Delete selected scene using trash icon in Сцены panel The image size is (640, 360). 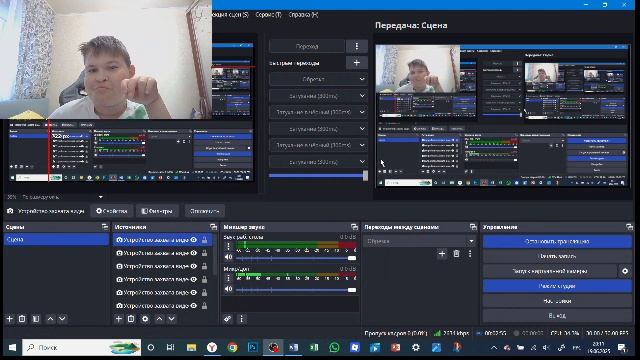tap(22, 319)
